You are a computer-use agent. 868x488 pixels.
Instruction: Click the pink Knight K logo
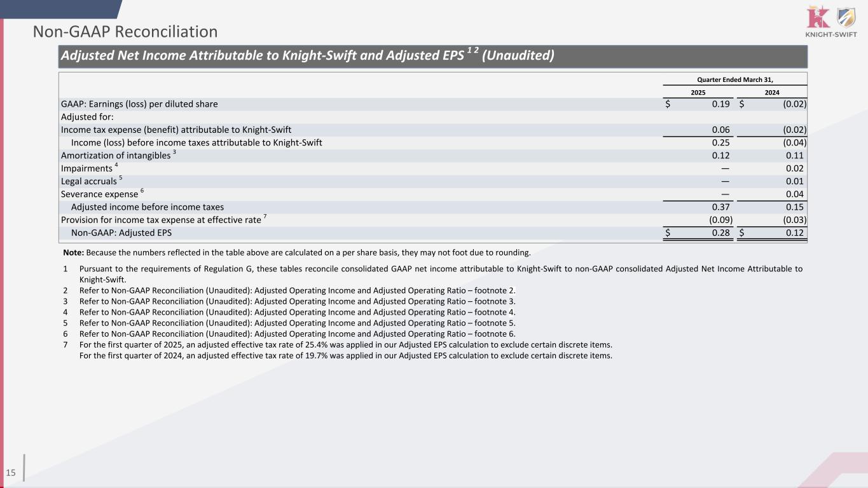coord(816,17)
